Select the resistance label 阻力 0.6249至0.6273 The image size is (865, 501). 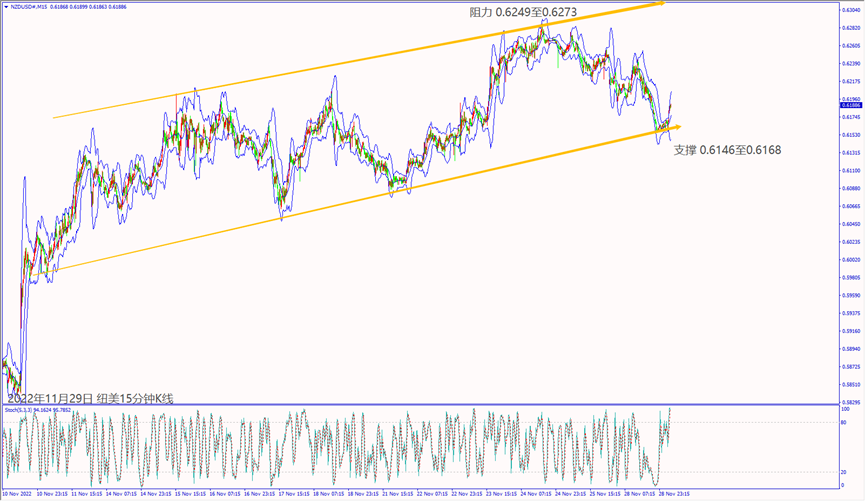pyautogui.click(x=523, y=12)
